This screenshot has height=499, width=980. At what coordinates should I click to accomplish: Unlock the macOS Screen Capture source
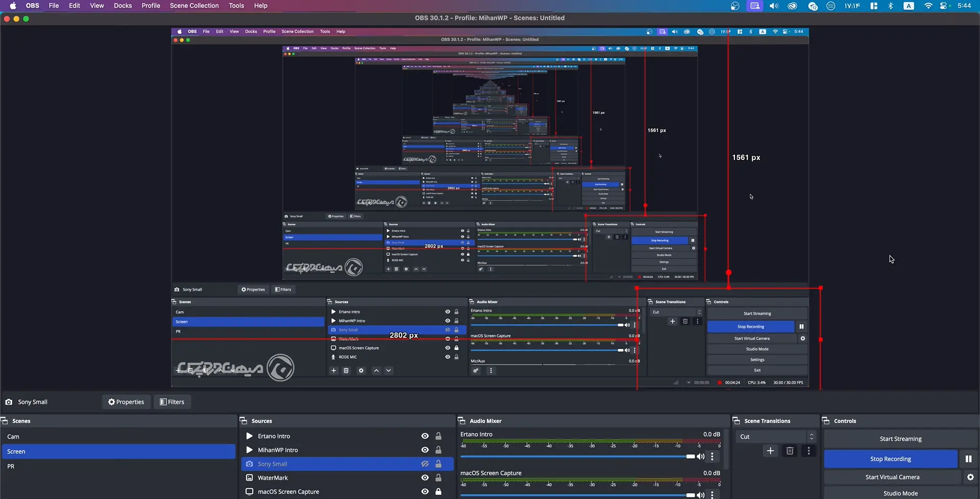pos(438,491)
